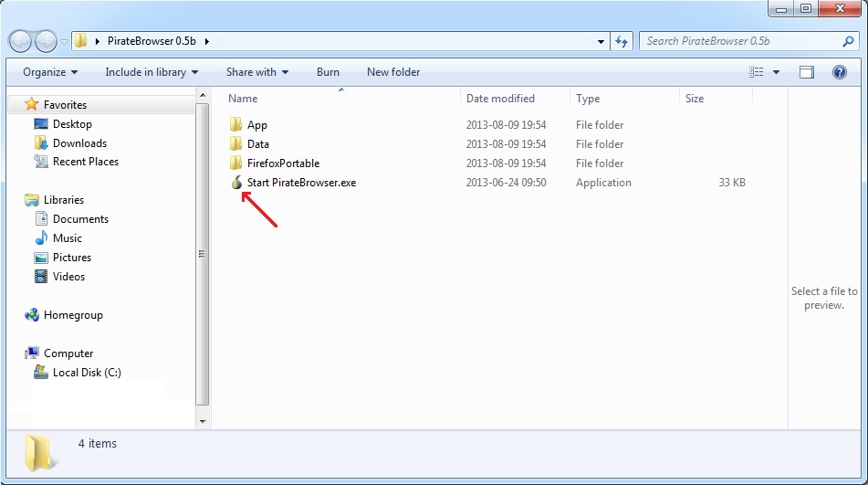This screenshot has height=485, width=868.
Task: Click the FirefoxPortable folder icon
Action: tap(235, 163)
